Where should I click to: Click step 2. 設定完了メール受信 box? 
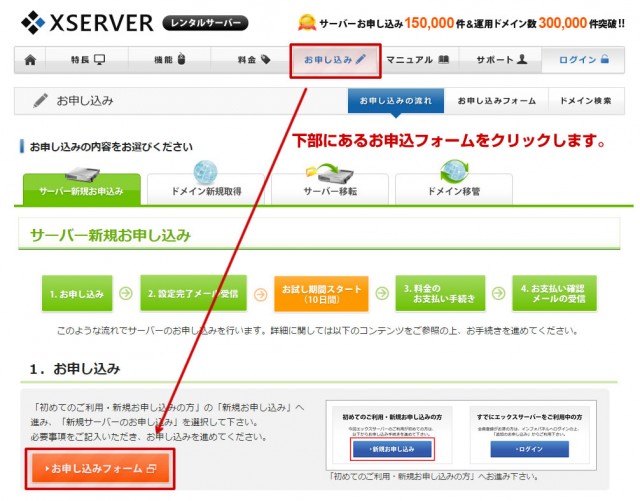pyautogui.click(x=193, y=294)
